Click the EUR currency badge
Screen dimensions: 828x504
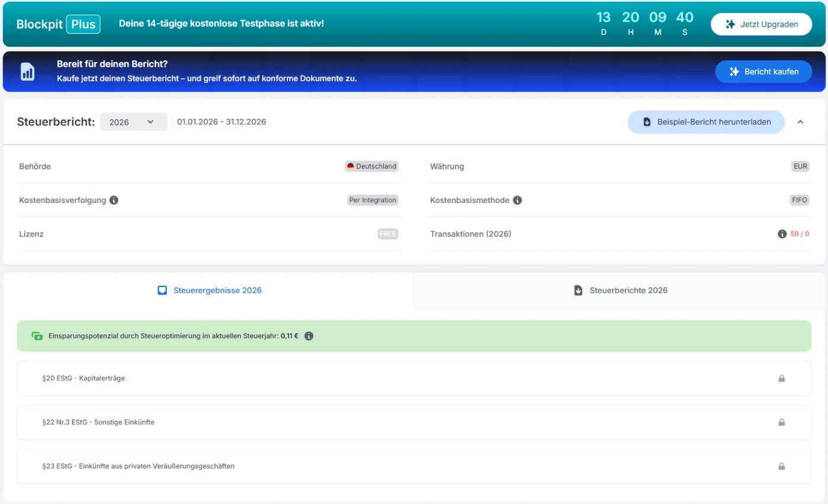(x=800, y=166)
